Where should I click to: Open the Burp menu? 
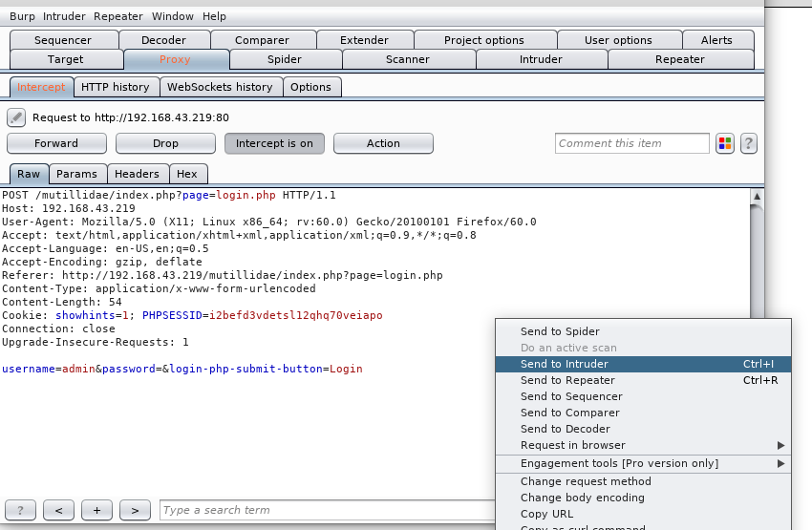[22, 16]
